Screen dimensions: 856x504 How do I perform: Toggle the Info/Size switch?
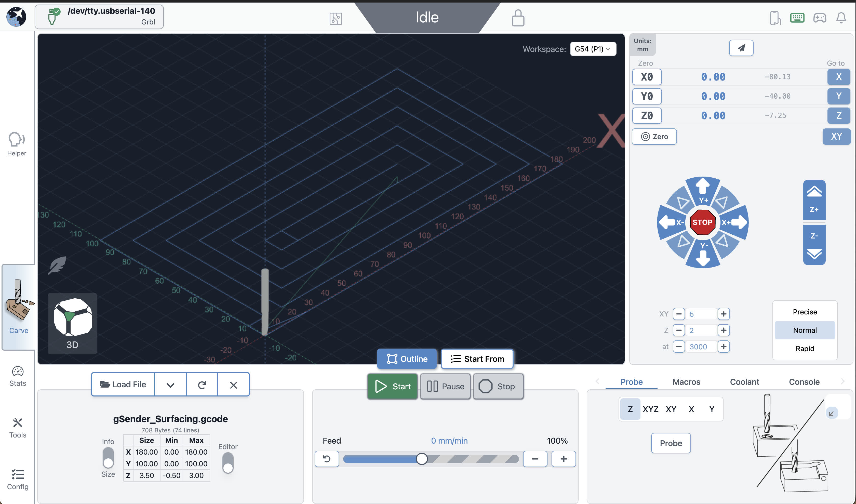[x=108, y=457]
